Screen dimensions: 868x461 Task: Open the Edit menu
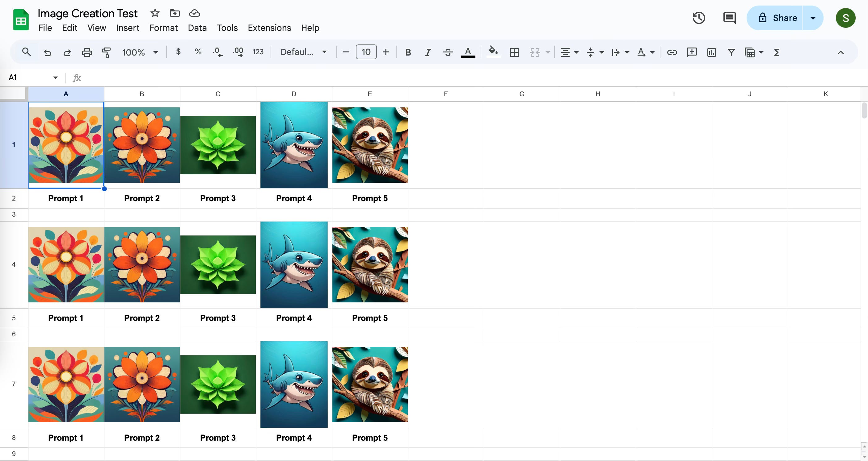(70, 27)
